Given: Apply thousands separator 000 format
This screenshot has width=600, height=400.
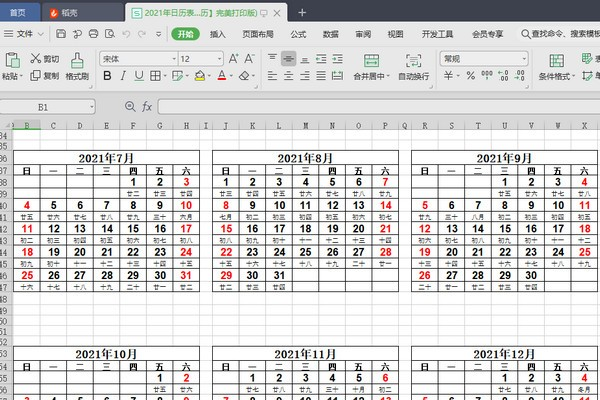Looking at the screenshot, I should pos(487,75).
